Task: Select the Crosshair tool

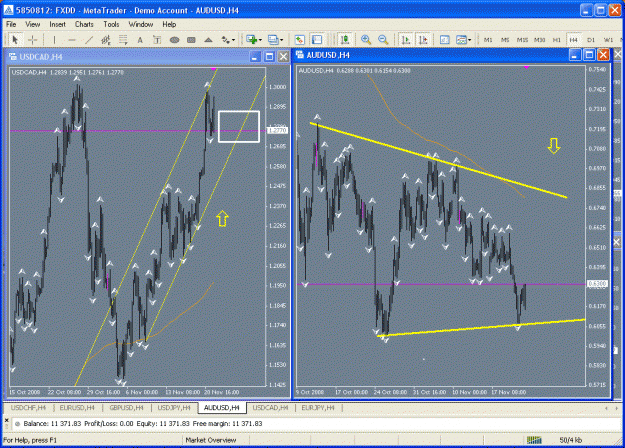Action: (x=33, y=39)
